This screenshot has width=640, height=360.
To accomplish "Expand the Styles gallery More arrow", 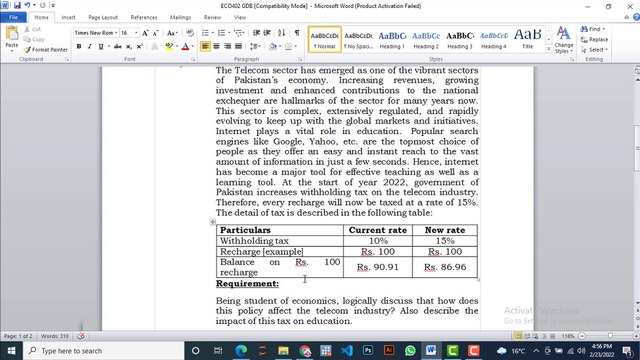I will pos(549,49).
